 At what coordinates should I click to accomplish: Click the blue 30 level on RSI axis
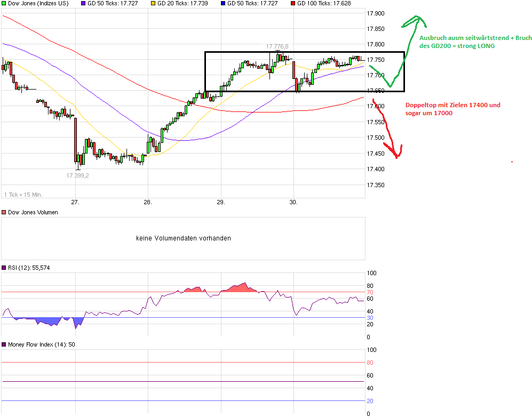(x=370, y=318)
